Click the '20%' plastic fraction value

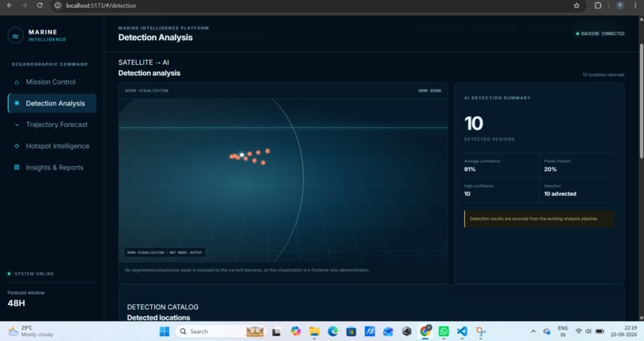coord(551,169)
